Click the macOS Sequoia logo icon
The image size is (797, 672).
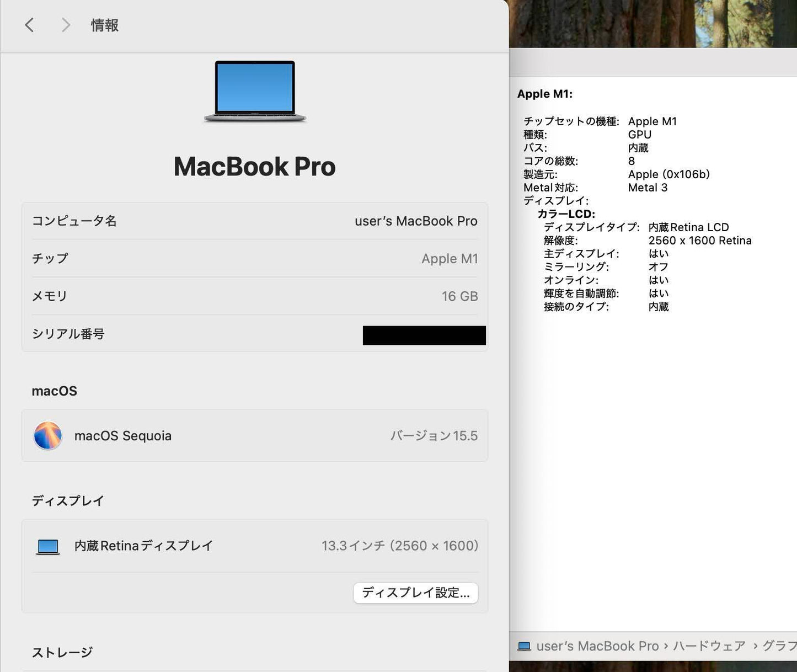tap(47, 436)
